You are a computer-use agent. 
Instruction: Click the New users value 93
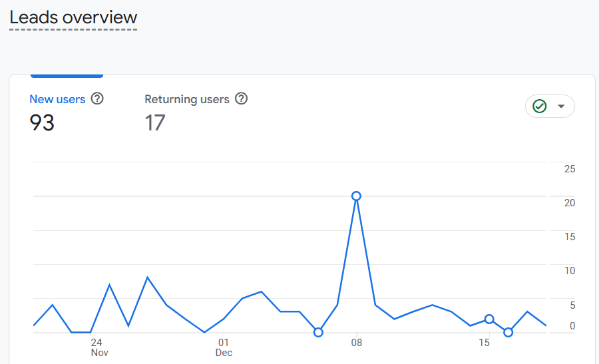(x=42, y=123)
